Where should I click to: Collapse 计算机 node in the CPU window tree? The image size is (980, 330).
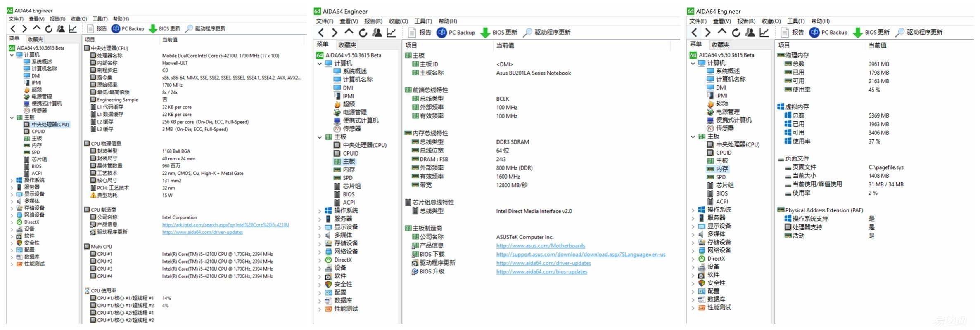[x=12, y=55]
